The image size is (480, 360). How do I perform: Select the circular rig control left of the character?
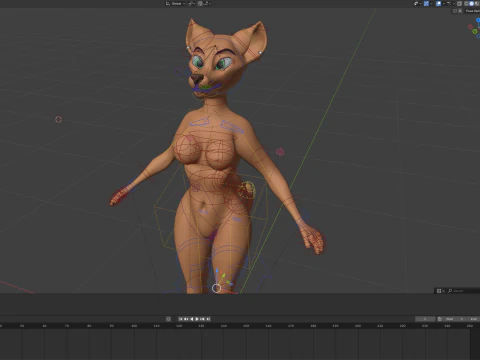(x=58, y=119)
